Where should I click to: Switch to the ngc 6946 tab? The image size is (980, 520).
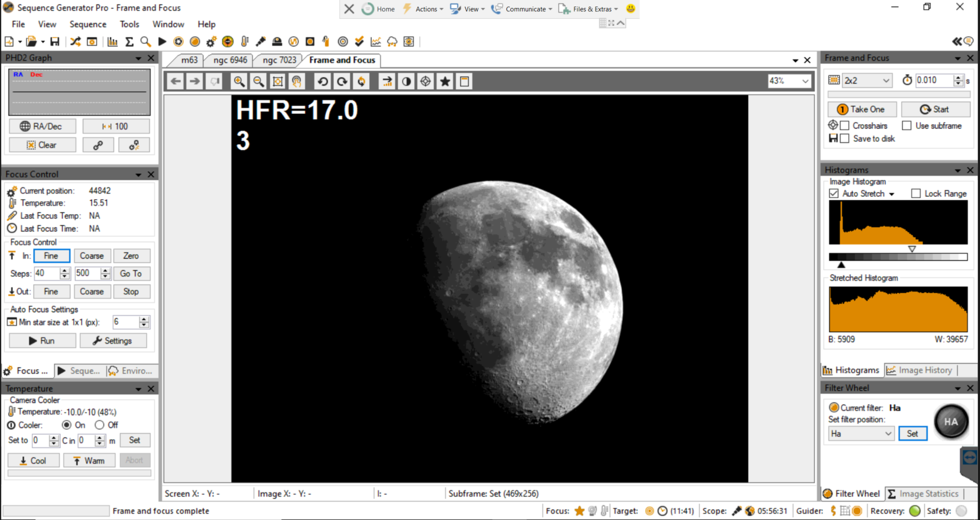pos(230,60)
